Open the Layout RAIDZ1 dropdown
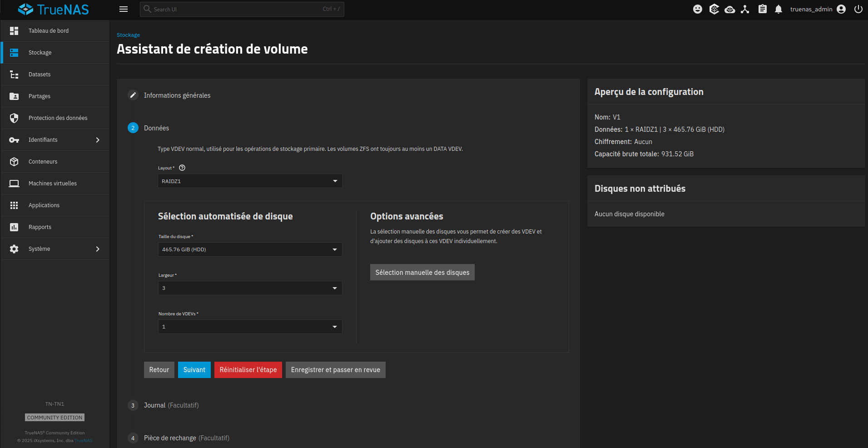This screenshot has height=448, width=868. click(x=250, y=181)
